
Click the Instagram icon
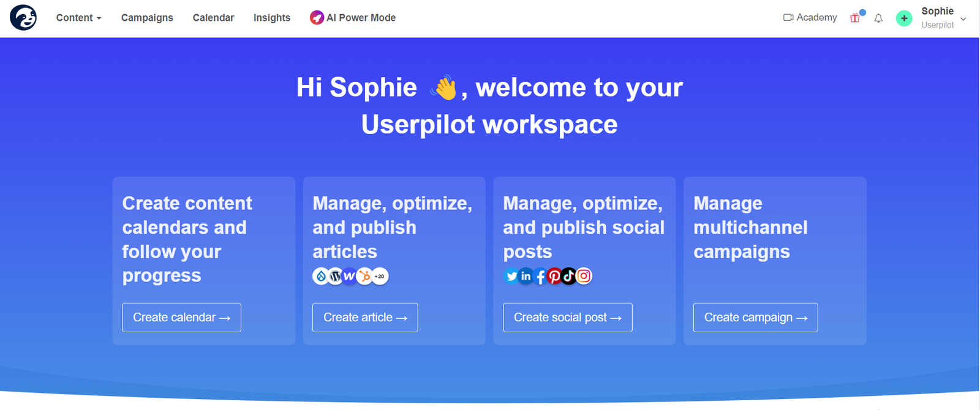[584, 276]
